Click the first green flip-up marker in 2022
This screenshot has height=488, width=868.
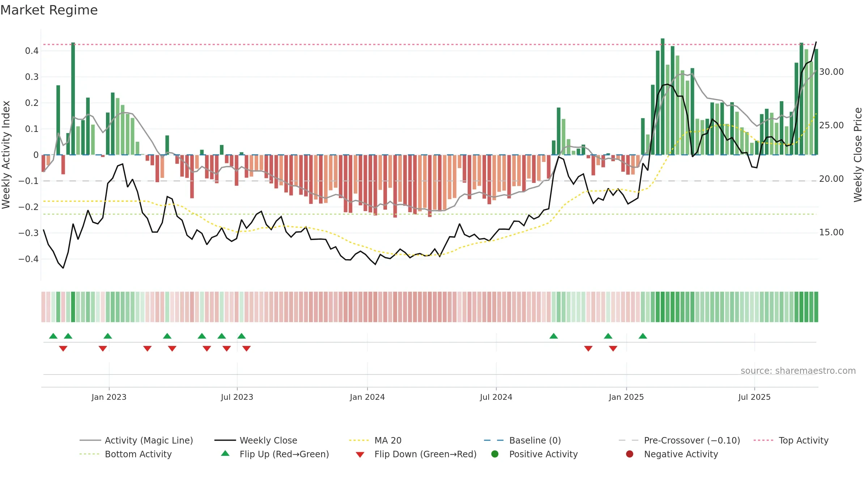coord(53,336)
